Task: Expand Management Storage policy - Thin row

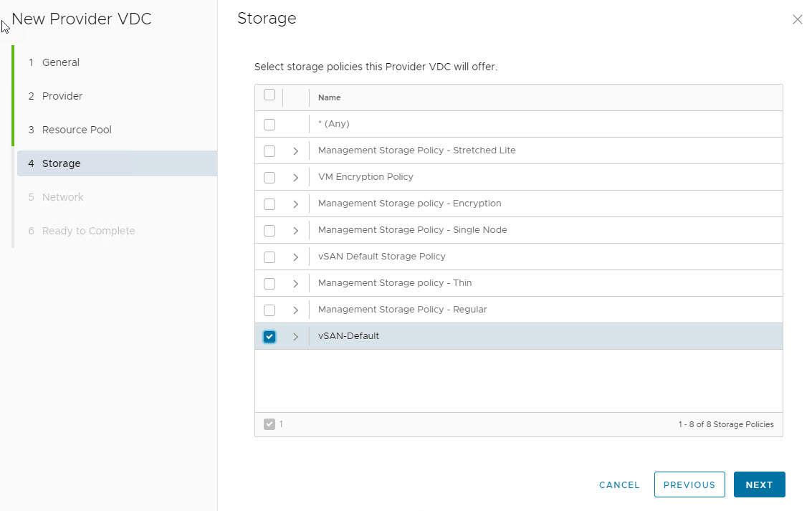Action: (295, 284)
